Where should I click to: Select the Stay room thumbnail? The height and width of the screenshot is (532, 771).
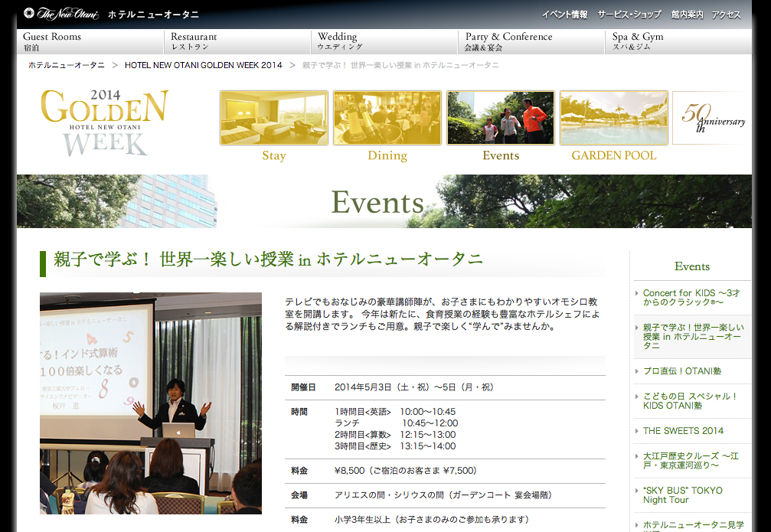pos(274,118)
